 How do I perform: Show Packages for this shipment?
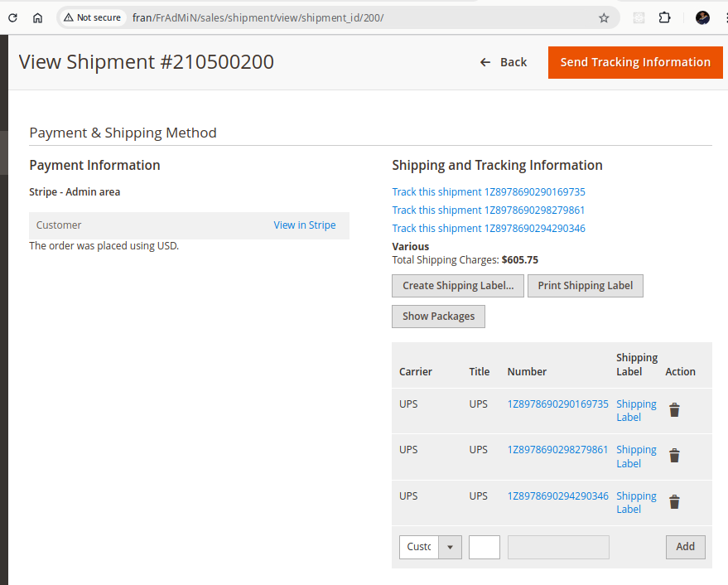[x=438, y=317]
